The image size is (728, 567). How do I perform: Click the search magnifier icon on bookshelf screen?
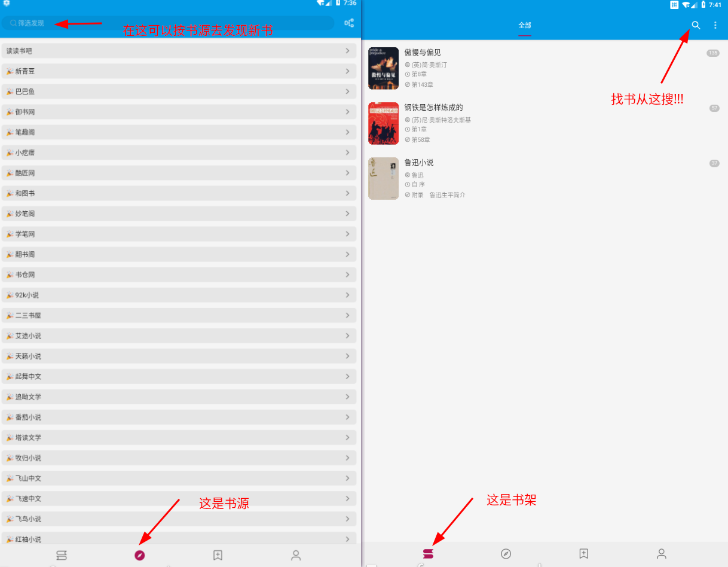click(696, 25)
